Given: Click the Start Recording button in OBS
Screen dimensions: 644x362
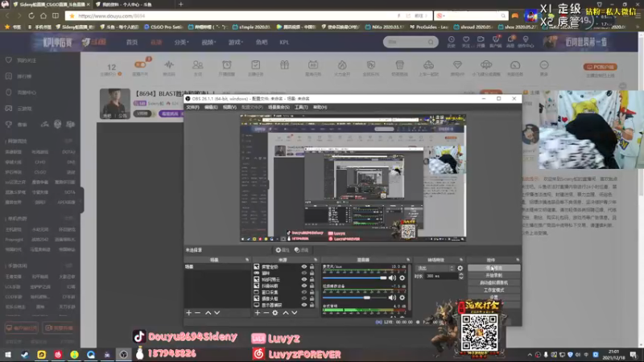Looking at the screenshot, I should tap(493, 275).
